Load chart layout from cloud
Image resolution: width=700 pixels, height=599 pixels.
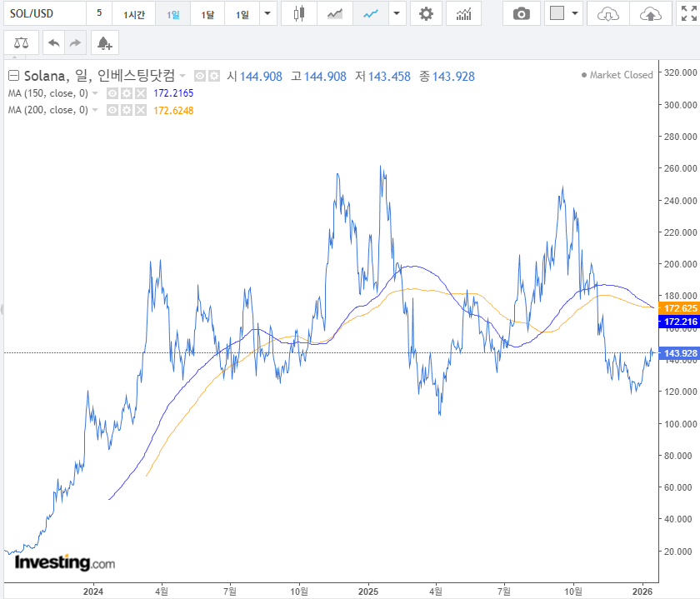[x=608, y=14]
